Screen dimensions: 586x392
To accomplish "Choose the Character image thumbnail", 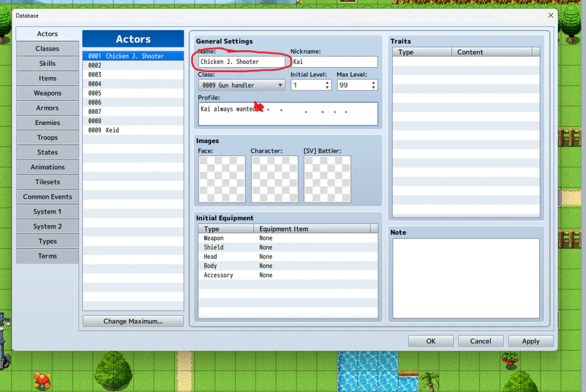I will [275, 179].
